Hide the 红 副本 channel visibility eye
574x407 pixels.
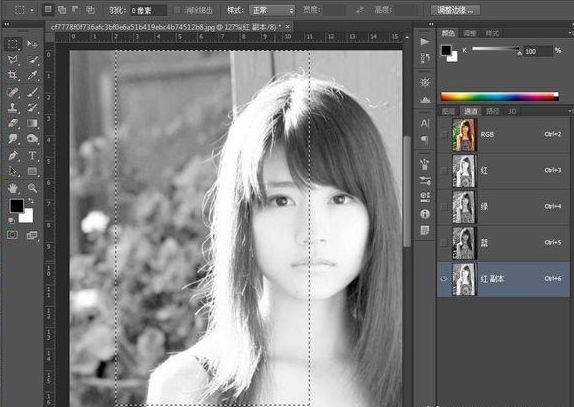coord(444,279)
